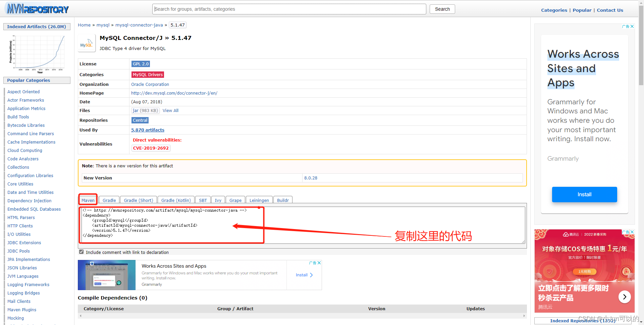
Task: Close the Grammarly sidebar ad
Action: [632, 26]
